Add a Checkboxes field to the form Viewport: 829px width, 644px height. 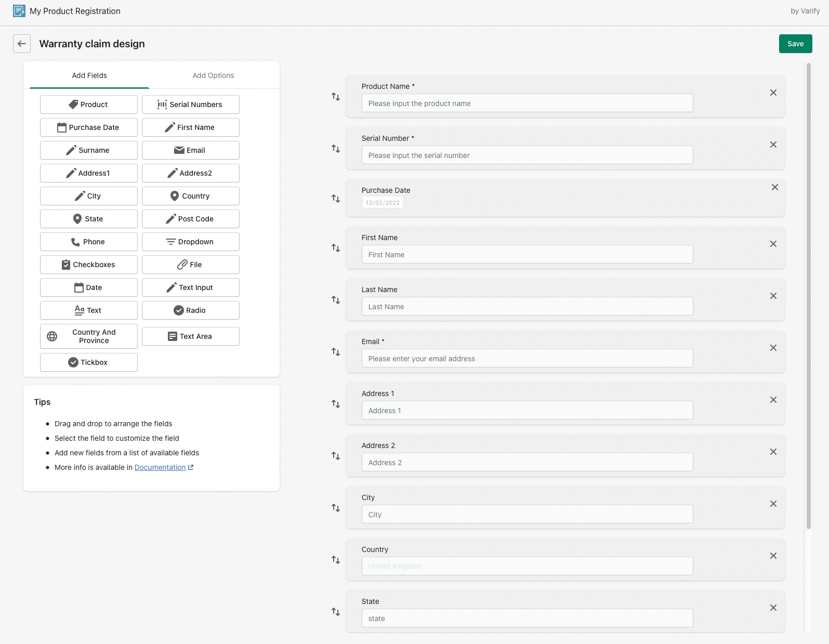(x=89, y=265)
